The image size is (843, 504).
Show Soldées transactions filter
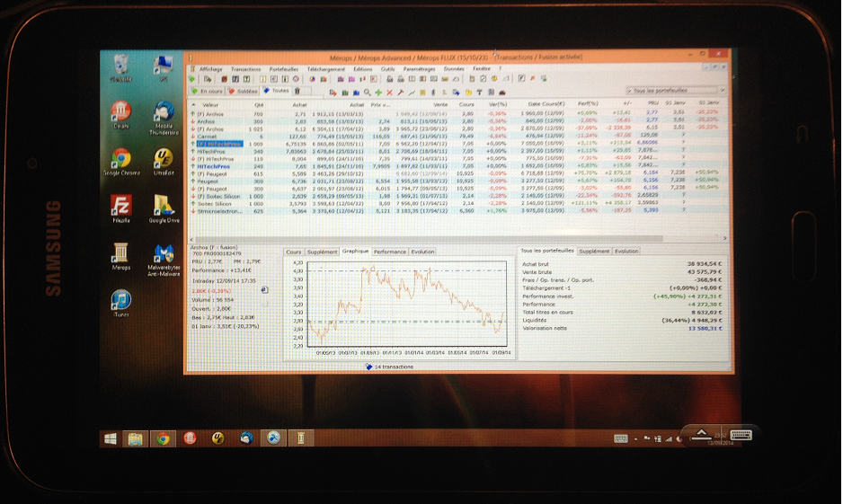pyautogui.click(x=243, y=91)
